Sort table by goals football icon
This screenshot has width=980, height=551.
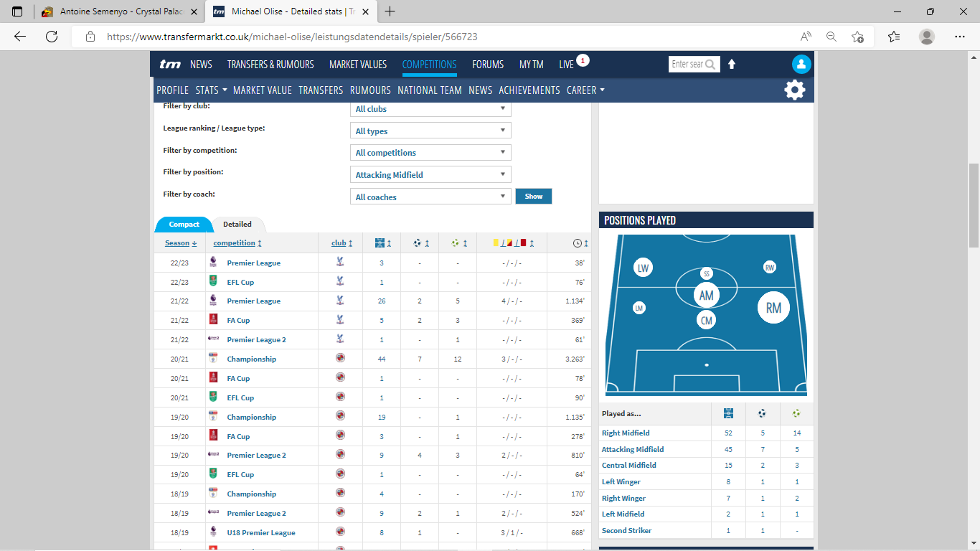coord(420,243)
